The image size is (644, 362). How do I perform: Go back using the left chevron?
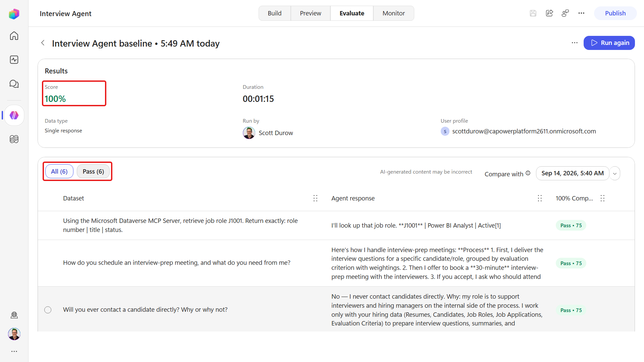pos(43,43)
